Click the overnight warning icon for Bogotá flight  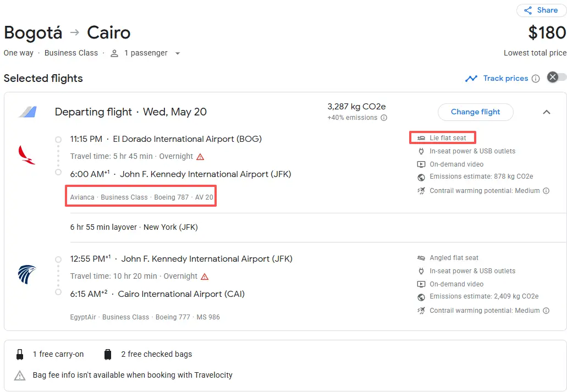click(200, 157)
